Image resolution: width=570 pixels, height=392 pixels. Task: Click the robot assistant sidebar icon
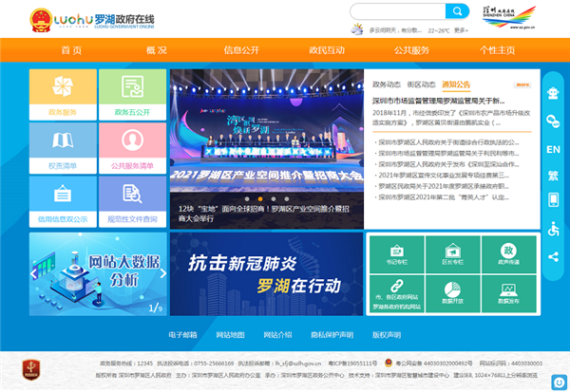[554, 93]
